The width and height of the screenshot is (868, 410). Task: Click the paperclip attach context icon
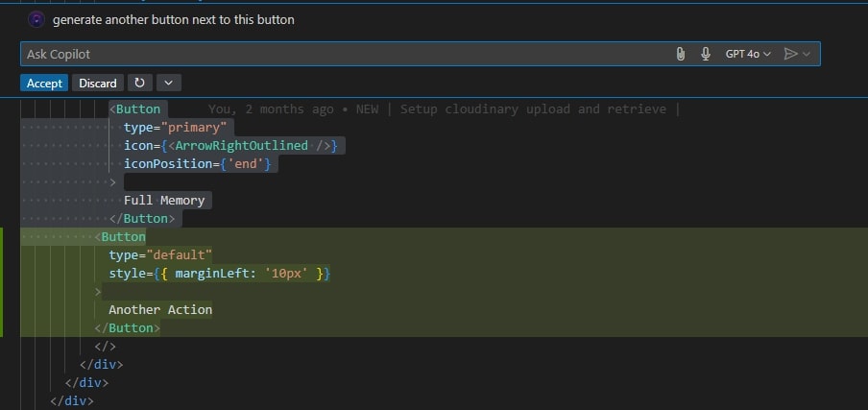click(x=680, y=55)
